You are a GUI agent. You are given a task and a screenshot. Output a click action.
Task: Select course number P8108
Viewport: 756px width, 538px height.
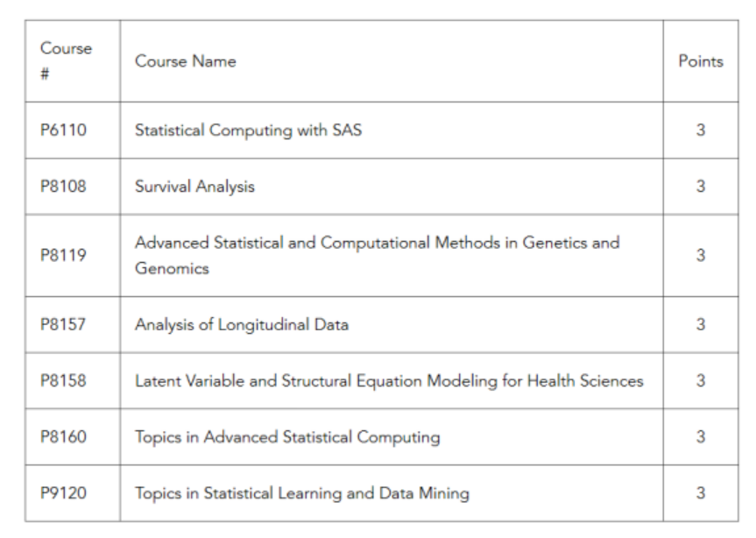63,186
